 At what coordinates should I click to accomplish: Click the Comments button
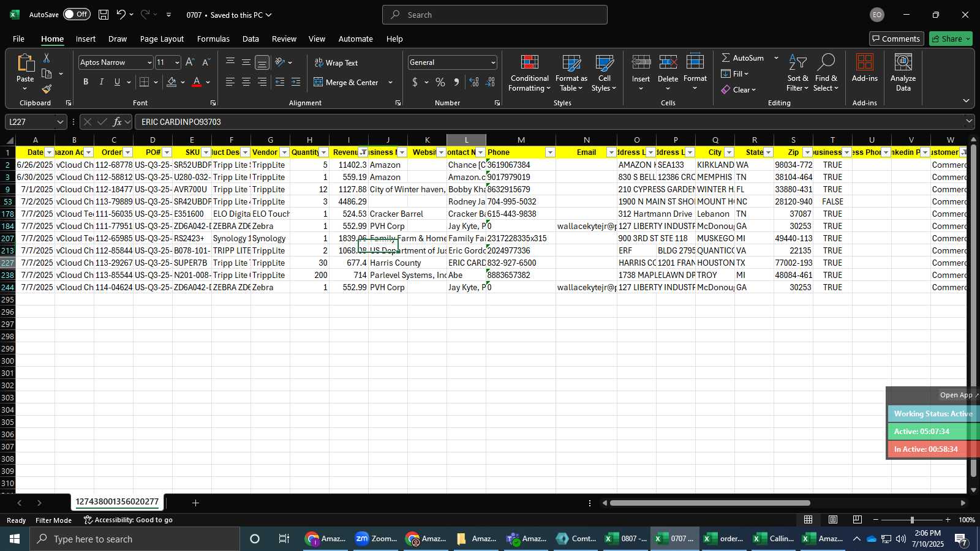[x=896, y=39]
